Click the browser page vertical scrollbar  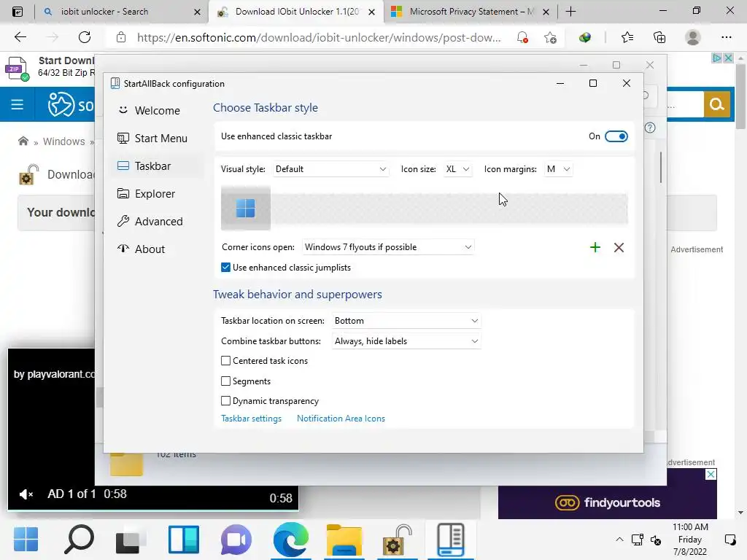(x=740, y=97)
